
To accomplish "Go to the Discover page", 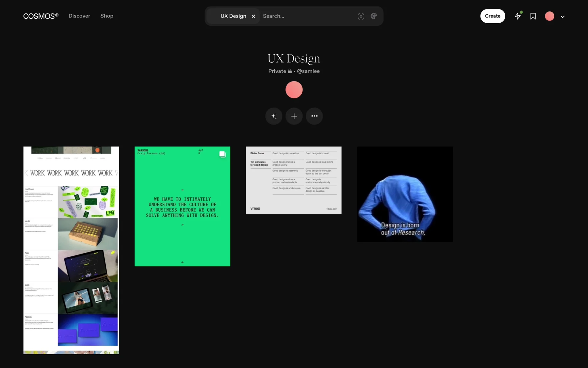I will [79, 16].
